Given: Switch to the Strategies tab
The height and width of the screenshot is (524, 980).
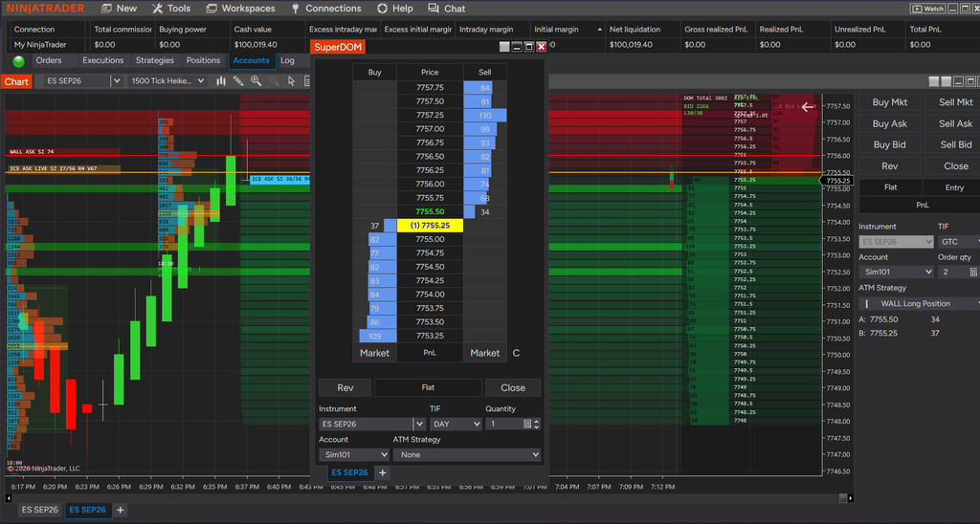Looking at the screenshot, I should click(x=154, y=60).
